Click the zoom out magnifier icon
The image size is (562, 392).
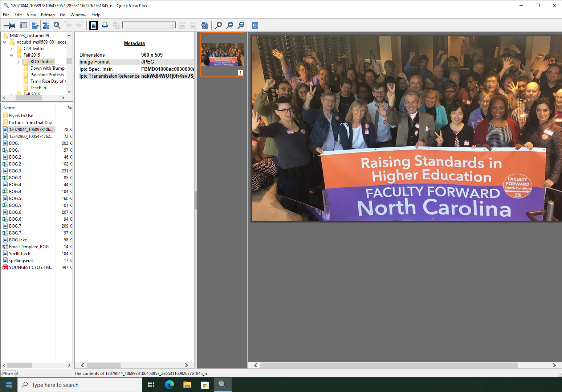click(230, 25)
